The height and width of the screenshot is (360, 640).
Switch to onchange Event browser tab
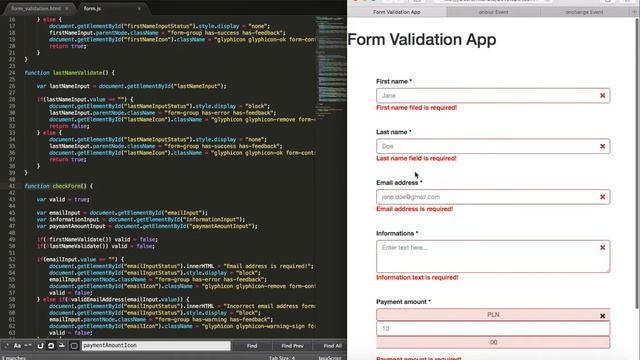584,12
